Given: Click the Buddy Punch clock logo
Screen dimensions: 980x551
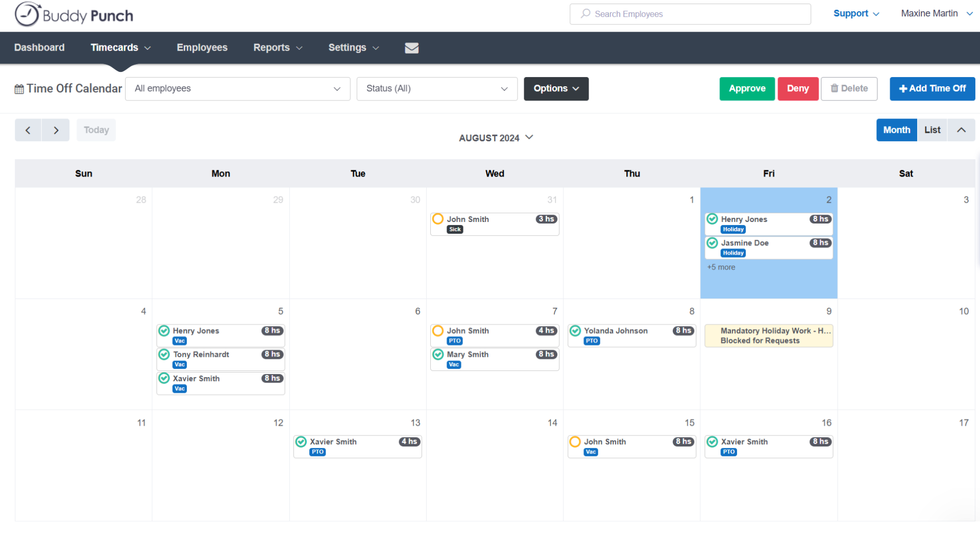Looking at the screenshot, I should point(27,14).
